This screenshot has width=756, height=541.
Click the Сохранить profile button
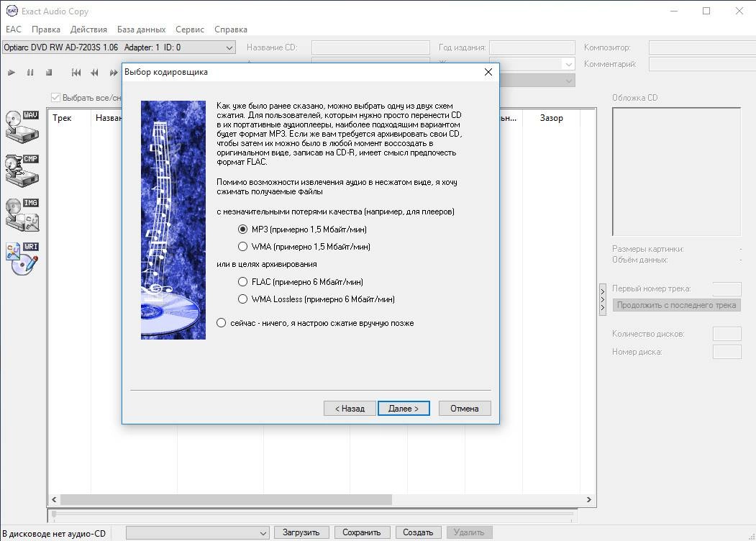362,532
